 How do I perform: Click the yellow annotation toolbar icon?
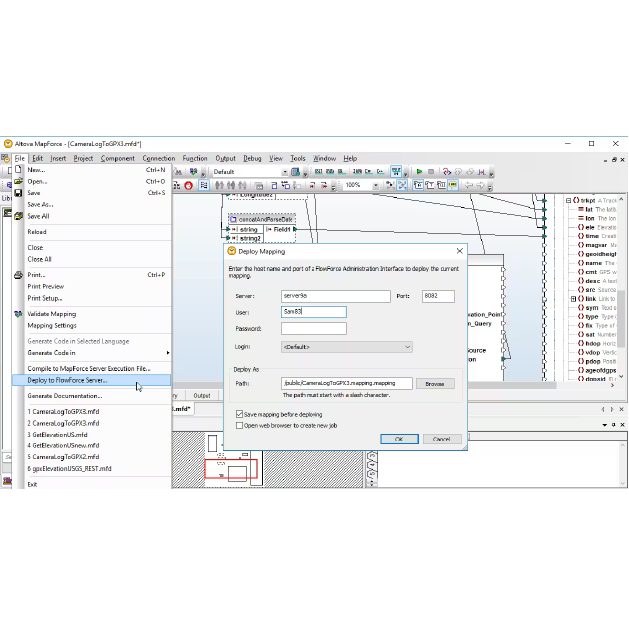coord(453,185)
